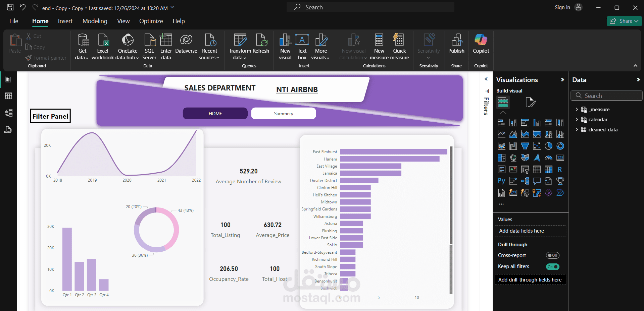The height and width of the screenshot is (311, 644).
Task: Select the pie chart visualization icon
Action: [x=548, y=146]
